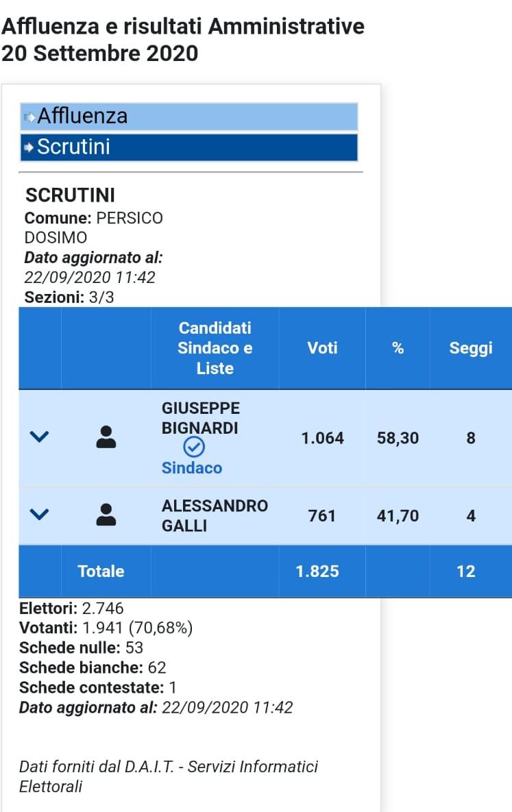Expand Giuseppe Bignardi's list details chevron
This screenshot has width=512, height=812.
pyautogui.click(x=39, y=436)
